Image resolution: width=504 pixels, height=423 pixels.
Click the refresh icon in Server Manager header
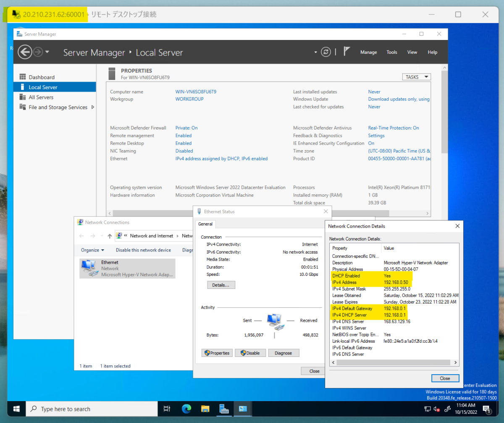(326, 52)
